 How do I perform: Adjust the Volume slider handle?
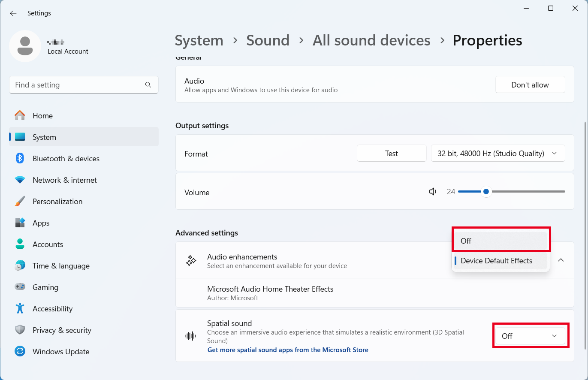coord(486,191)
